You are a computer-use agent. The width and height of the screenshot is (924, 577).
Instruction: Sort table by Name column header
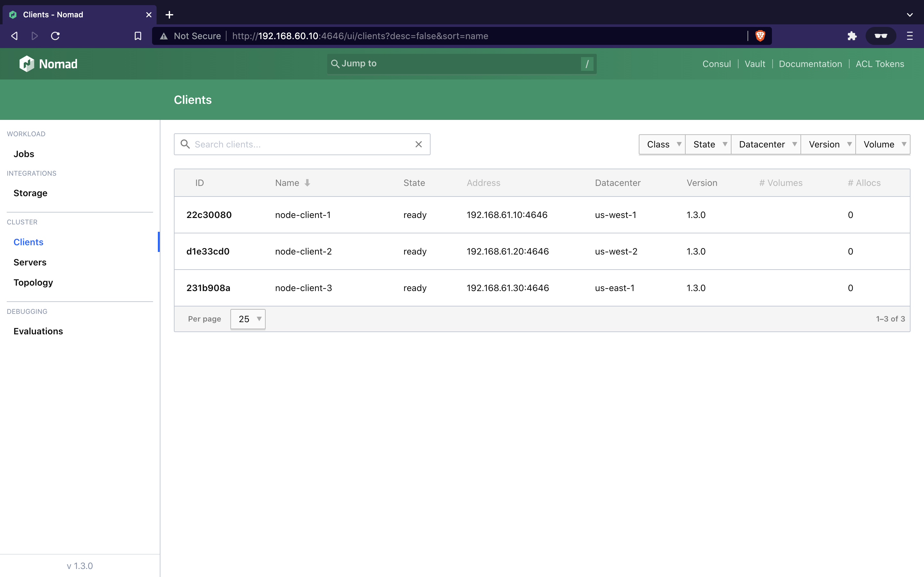(x=287, y=183)
